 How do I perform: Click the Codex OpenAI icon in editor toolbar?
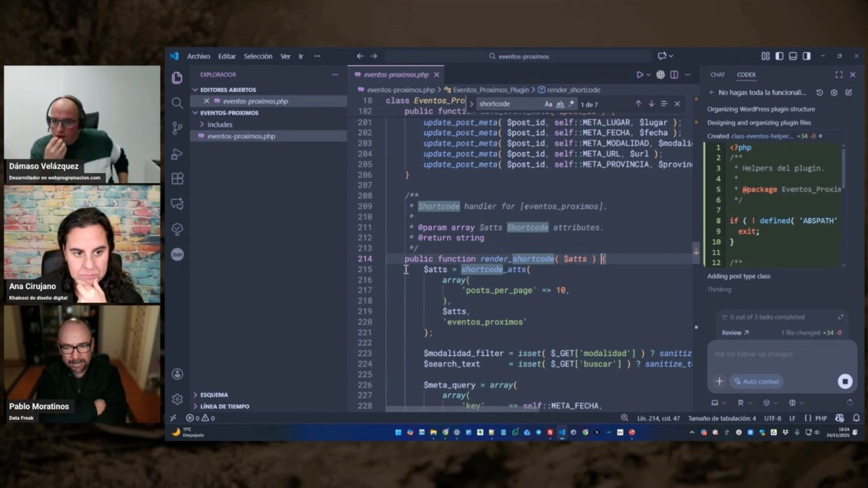(x=661, y=75)
